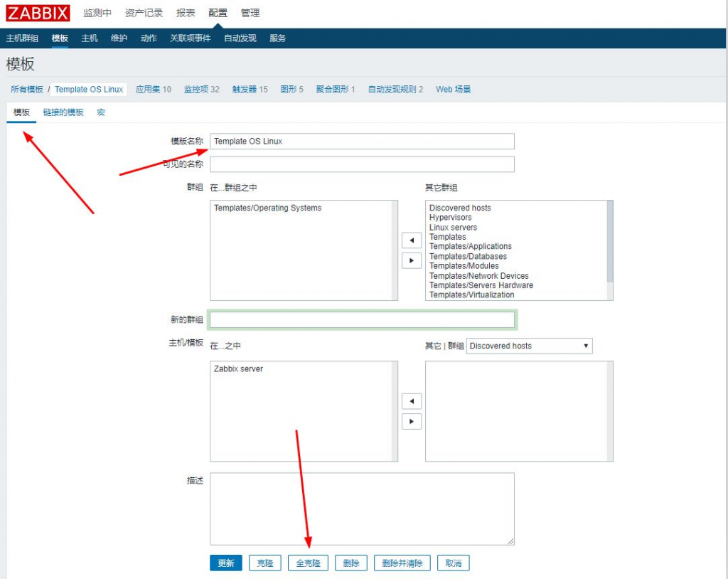The height and width of the screenshot is (579, 728).
Task: Switch to the 宏 tab
Action: coord(101,112)
